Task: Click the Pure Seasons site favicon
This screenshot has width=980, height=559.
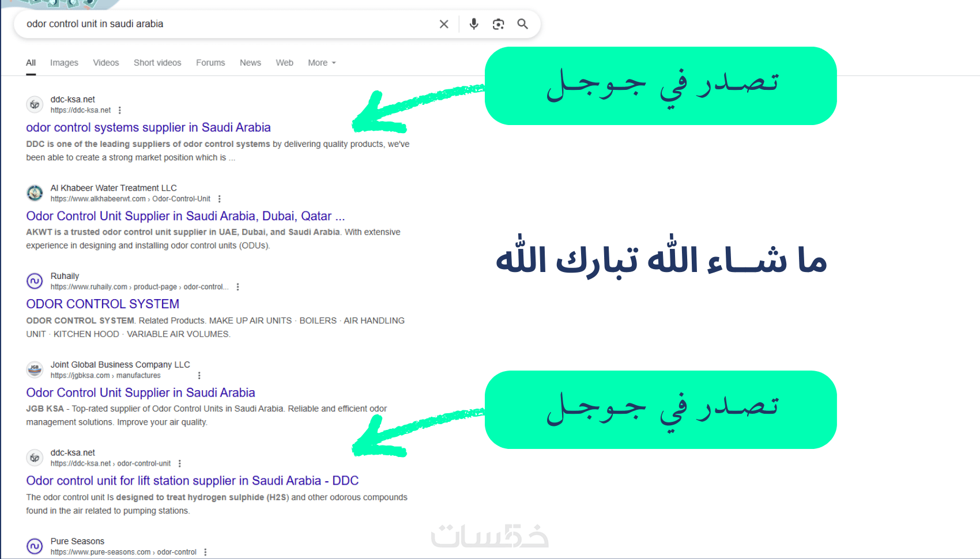Action: pos(35,546)
